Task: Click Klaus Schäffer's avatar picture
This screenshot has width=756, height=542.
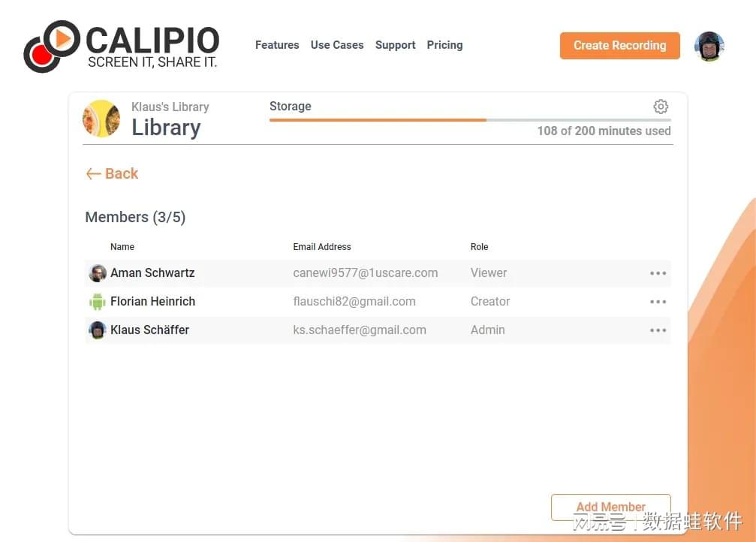Action: point(98,330)
